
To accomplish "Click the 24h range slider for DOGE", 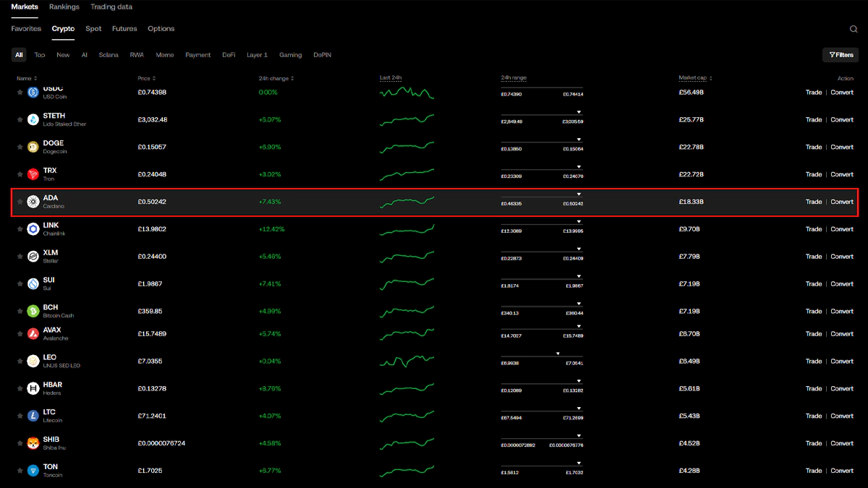I will pos(542,142).
